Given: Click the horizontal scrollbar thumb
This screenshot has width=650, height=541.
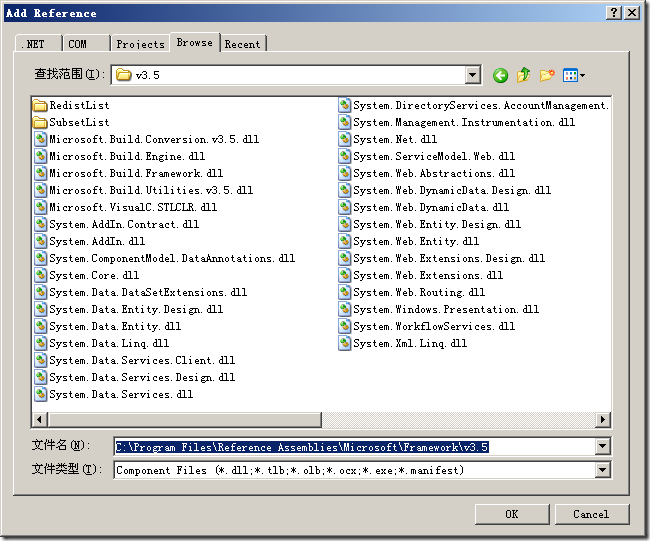Looking at the screenshot, I should tap(184, 420).
